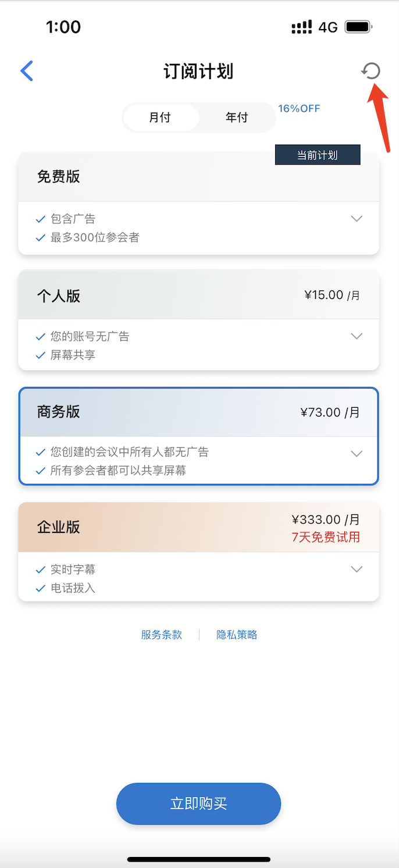Tap the 7天免费试用 trial text
This screenshot has width=399, height=868.
click(x=326, y=537)
